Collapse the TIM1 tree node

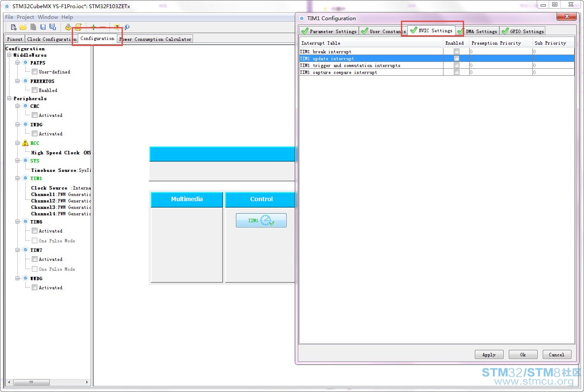[18, 178]
